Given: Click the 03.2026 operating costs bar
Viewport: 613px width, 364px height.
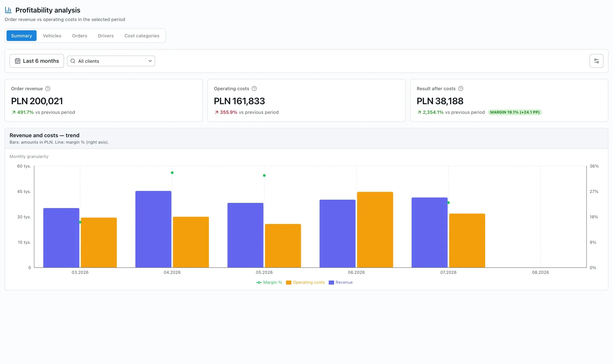Looking at the screenshot, I should point(99,242).
